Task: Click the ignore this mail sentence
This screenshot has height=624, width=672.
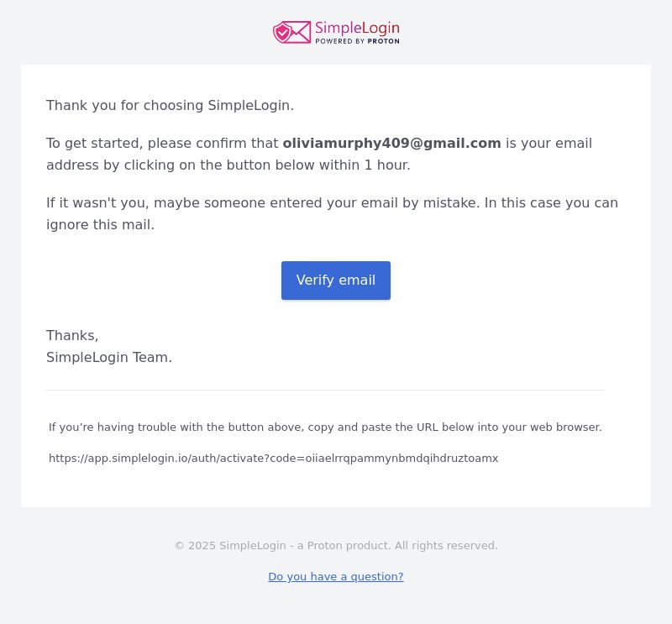Action: tap(100, 224)
